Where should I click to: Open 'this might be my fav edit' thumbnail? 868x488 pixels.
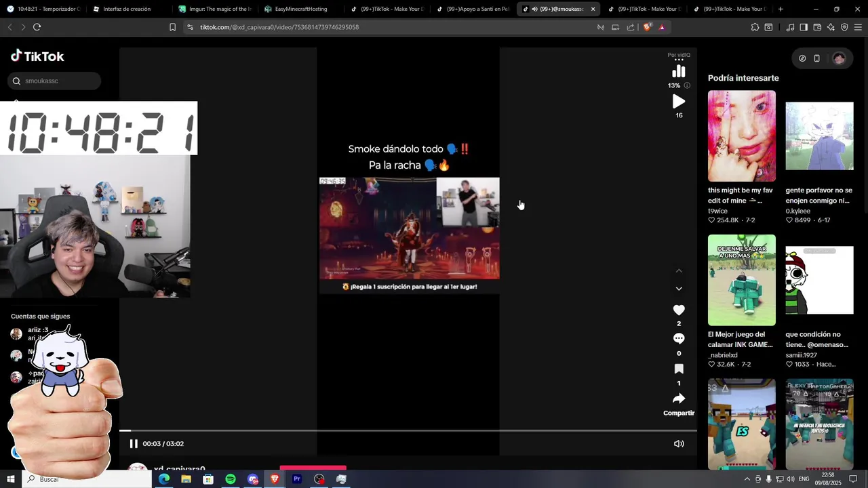(742, 136)
